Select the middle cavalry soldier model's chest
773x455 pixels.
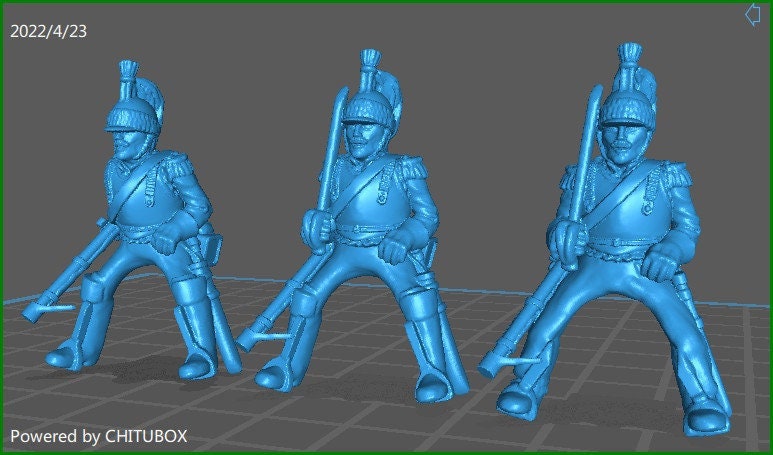pyautogui.click(x=370, y=200)
